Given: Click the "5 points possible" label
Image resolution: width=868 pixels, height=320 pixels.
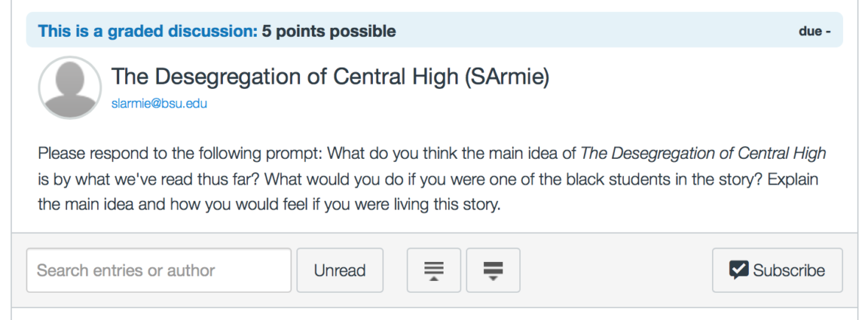Looking at the screenshot, I should point(329,32).
